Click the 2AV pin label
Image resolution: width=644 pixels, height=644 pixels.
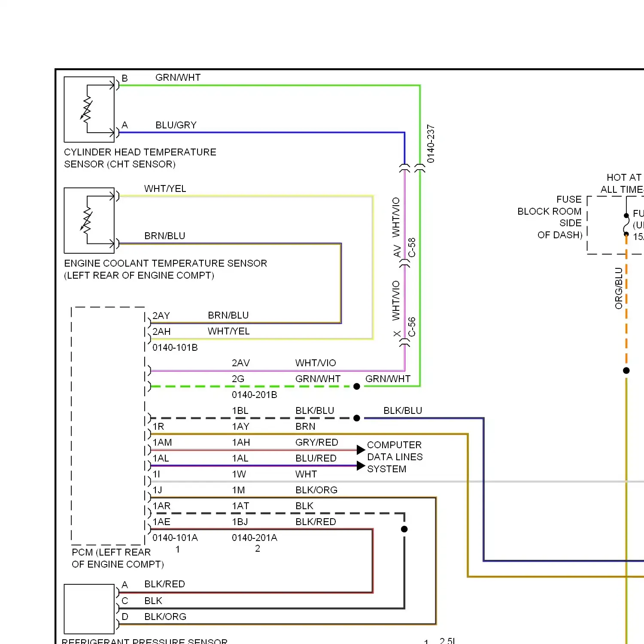pos(241,363)
